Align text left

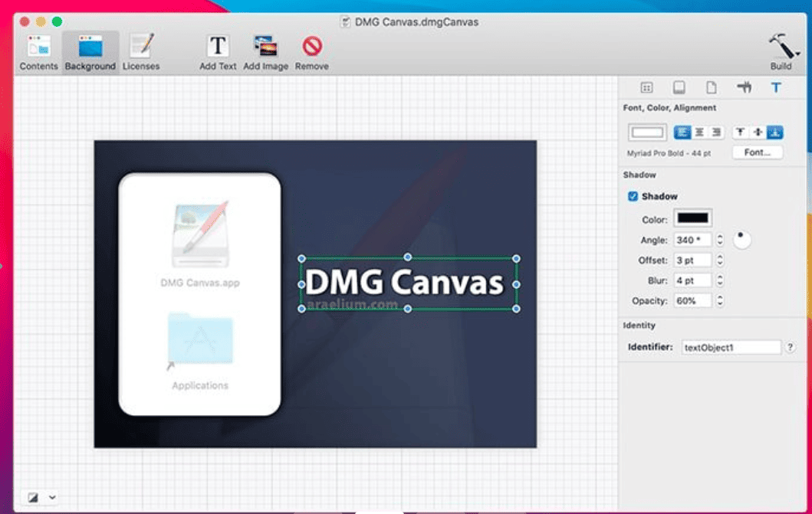pyautogui.click(x=682, y=133)
